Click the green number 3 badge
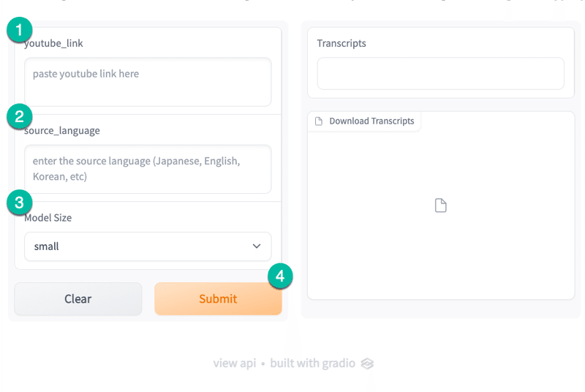The image size is (585, 392). [x=19, y=203]
